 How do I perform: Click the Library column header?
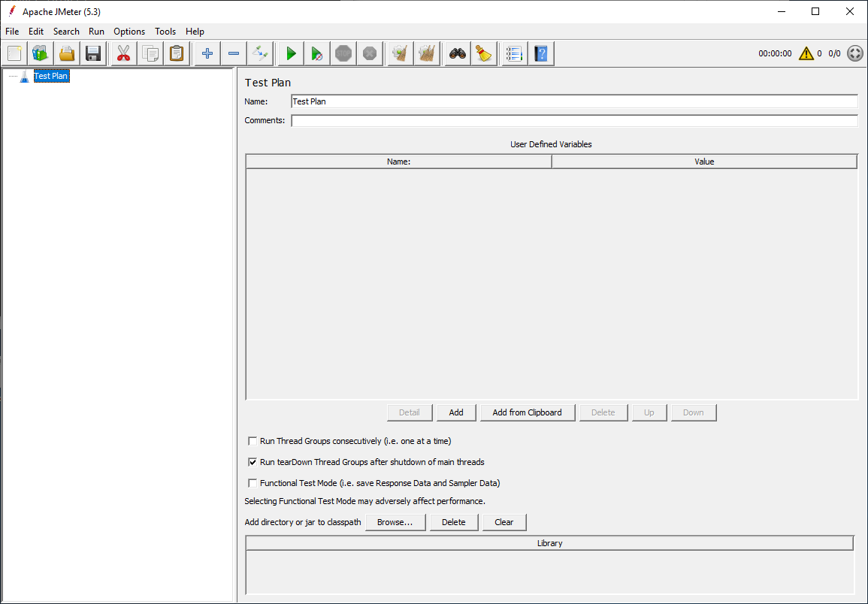point(549,543)
